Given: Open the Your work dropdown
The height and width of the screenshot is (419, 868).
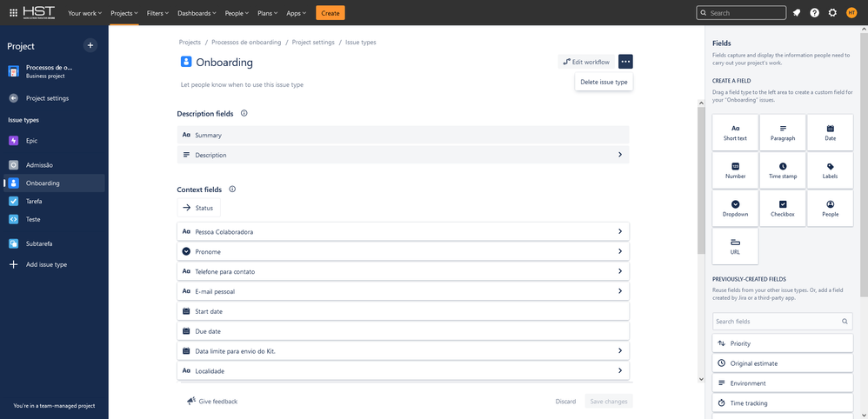Looking at the screenshot, I should 84,13.
